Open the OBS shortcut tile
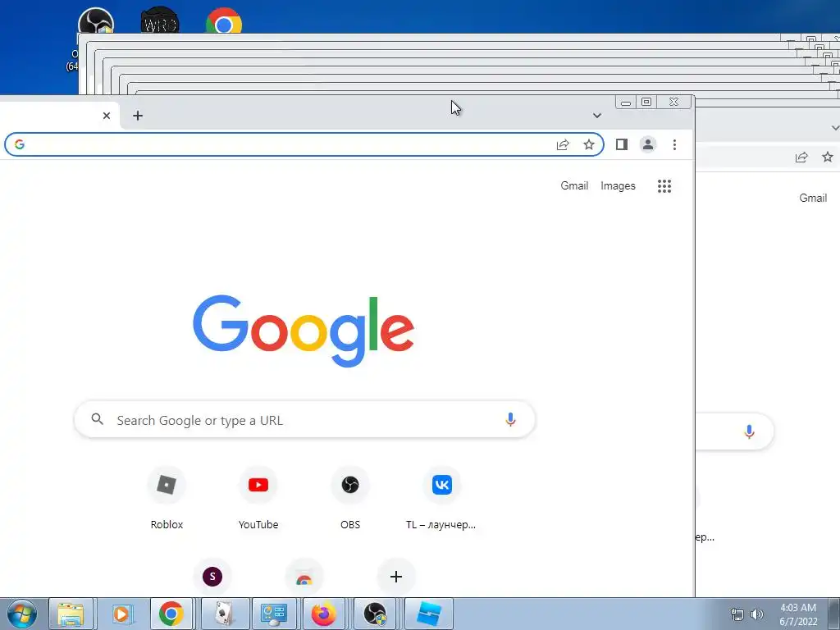The width and height of the screenshot is (840, 630). pos(350,498)
